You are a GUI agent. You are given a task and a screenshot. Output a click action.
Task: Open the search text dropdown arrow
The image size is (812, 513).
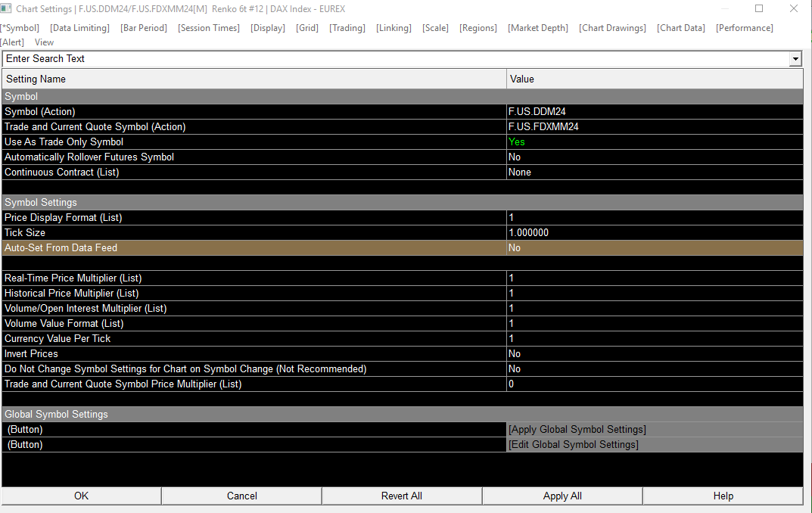[x=795, y=59]
